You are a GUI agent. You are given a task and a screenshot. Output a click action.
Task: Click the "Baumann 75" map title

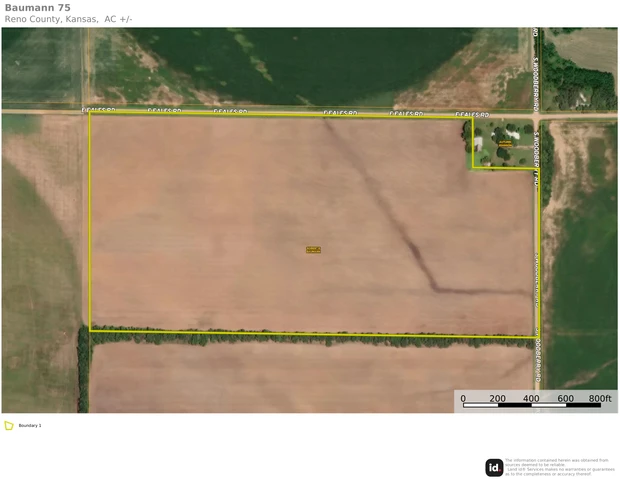point(37,8)
